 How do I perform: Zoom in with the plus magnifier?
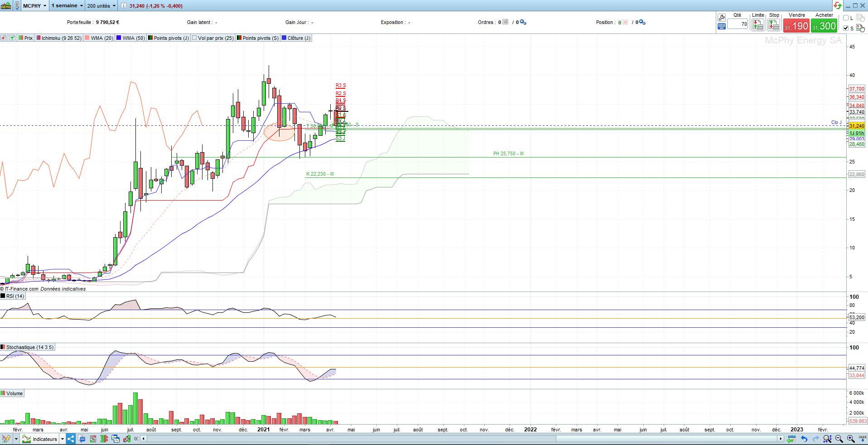(851, 439)
